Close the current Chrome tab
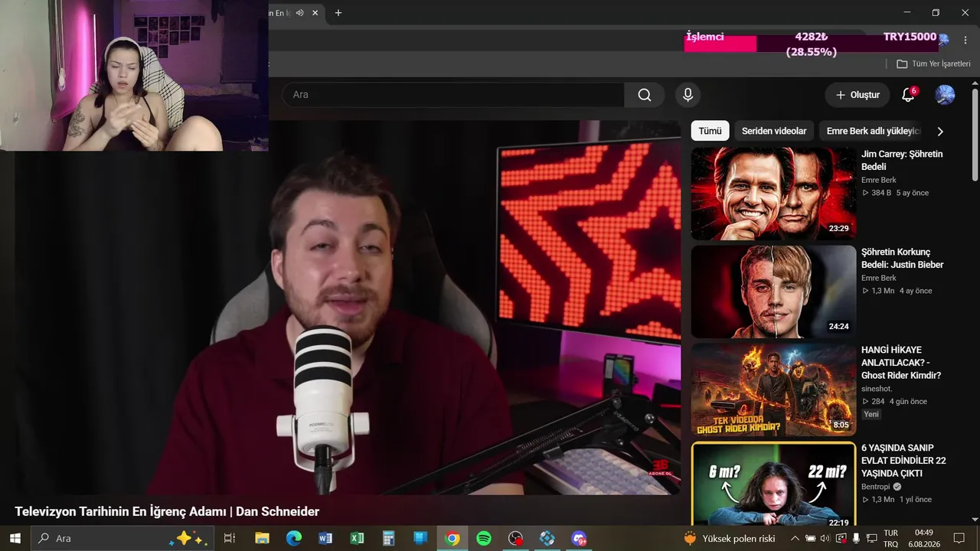This screenshot has height=551, width=980. pos(315,13)
